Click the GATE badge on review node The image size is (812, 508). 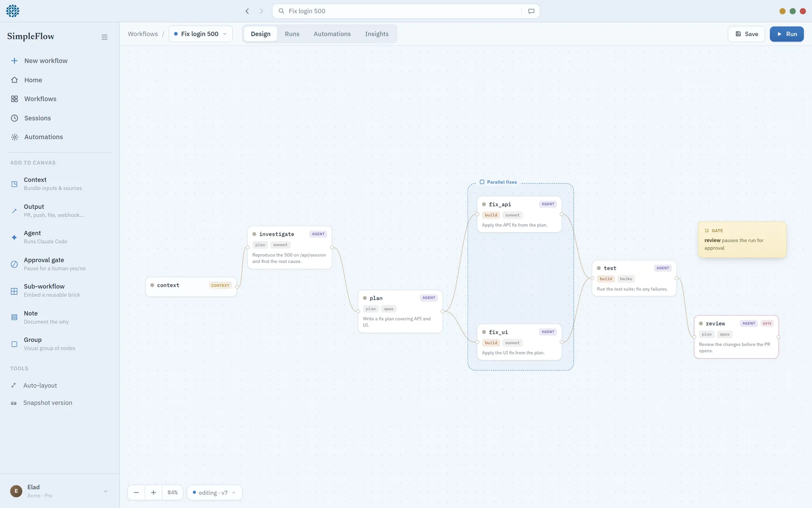point(767,323)
